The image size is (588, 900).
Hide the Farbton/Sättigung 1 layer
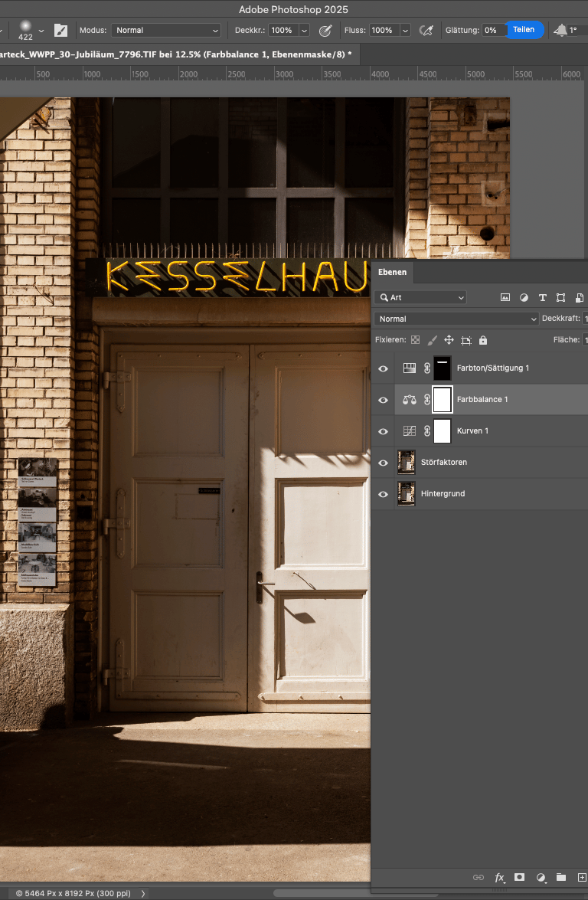(384, 368)
